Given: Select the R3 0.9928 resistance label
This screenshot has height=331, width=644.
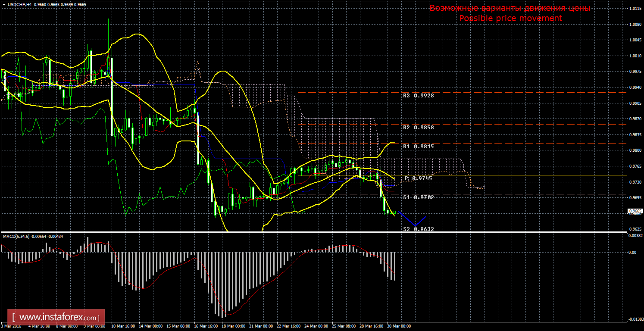Looking at the screenshot, I should [419, 96].
